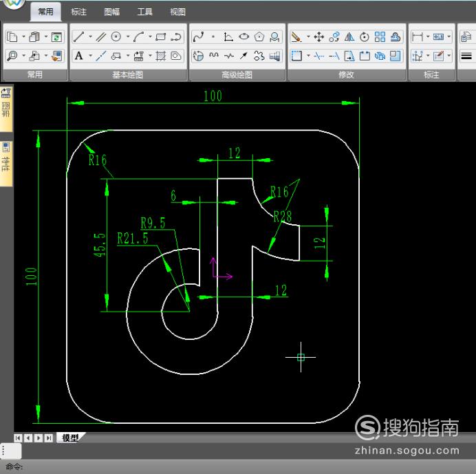Expand the Line tool dropdown arrow
This screenshot has height=474, width=476.
click(91, 36)
